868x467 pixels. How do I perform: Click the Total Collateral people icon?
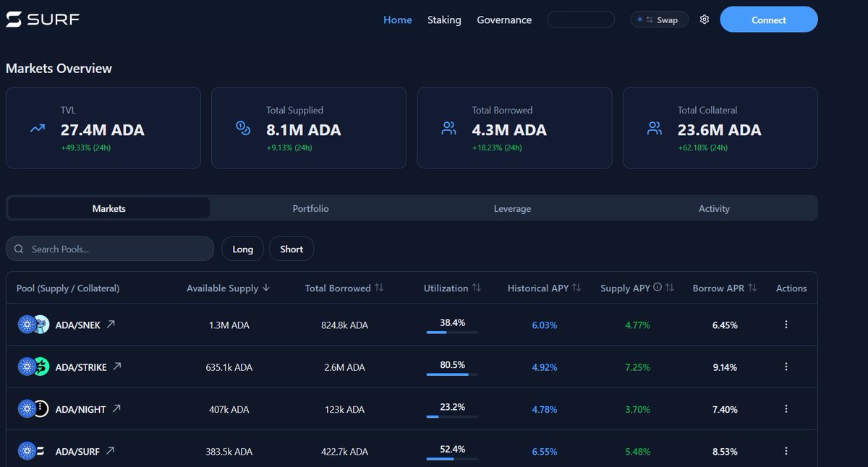(655, 129)
